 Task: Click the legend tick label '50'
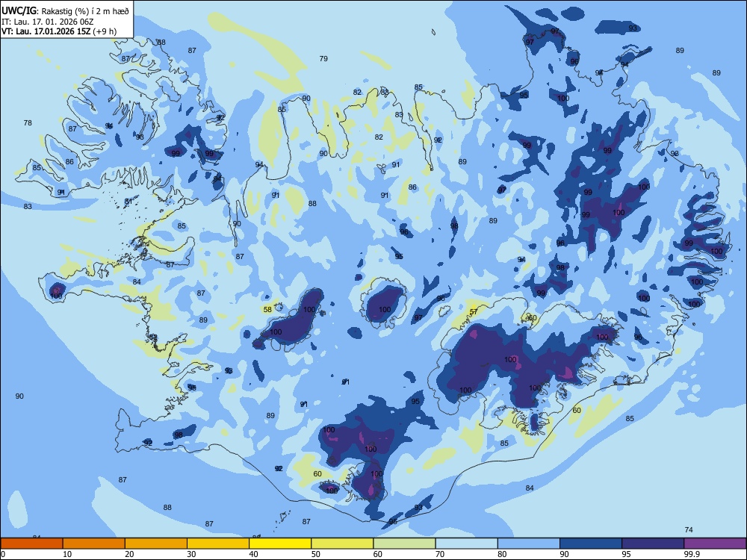coord(316,554)
